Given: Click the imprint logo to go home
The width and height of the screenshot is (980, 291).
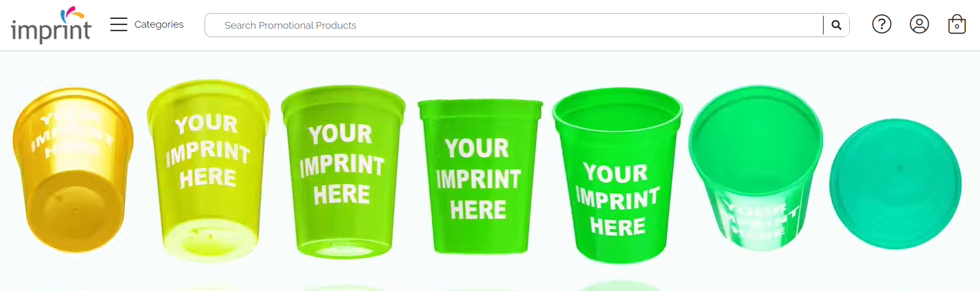Looking at the screenshot, I should click(51, 25).
